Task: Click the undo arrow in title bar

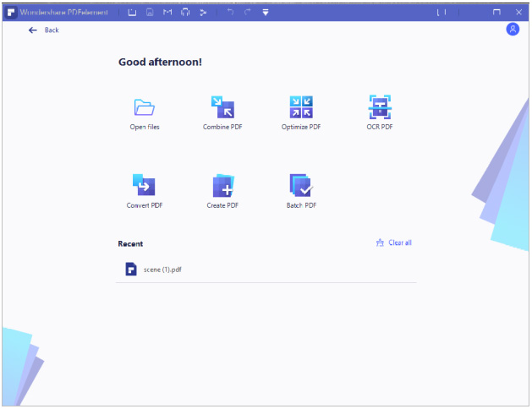Action: pos(230,12)
